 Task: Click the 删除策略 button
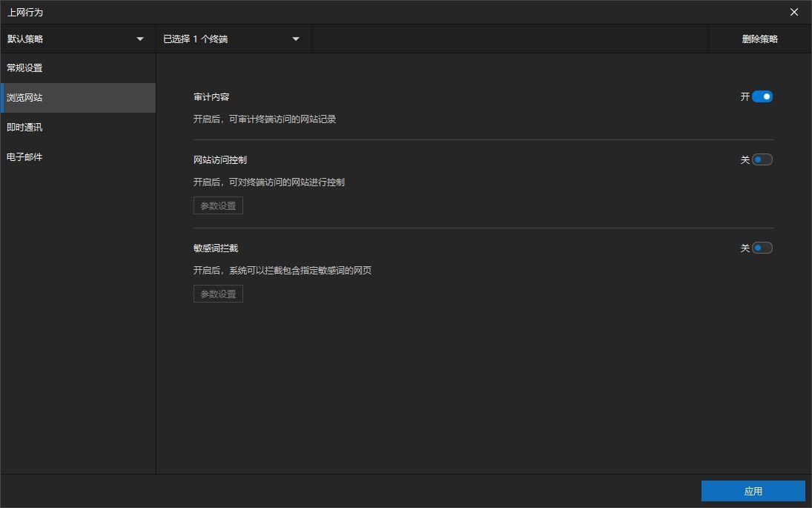[759, 39]
